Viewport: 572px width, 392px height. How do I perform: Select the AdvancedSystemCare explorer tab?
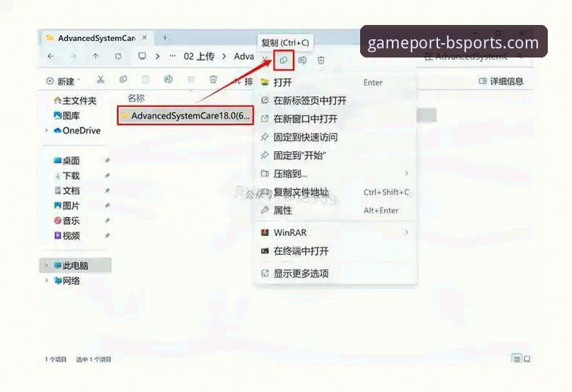tap(96, 38)
